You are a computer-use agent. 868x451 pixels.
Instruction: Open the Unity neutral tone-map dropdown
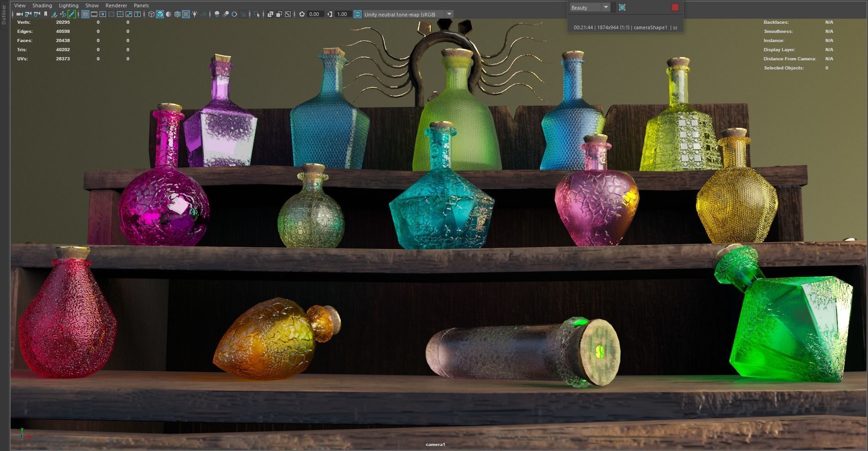(x=449, y=14)
